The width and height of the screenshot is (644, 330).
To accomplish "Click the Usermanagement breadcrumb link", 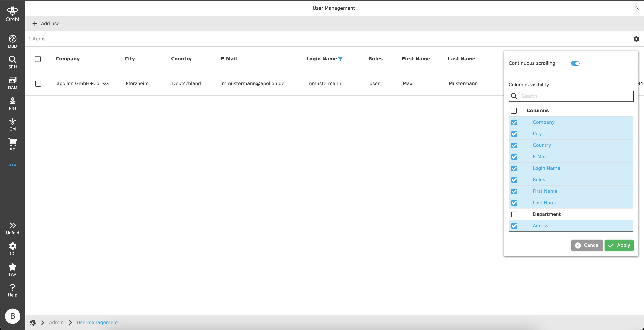I will (97, 323).
